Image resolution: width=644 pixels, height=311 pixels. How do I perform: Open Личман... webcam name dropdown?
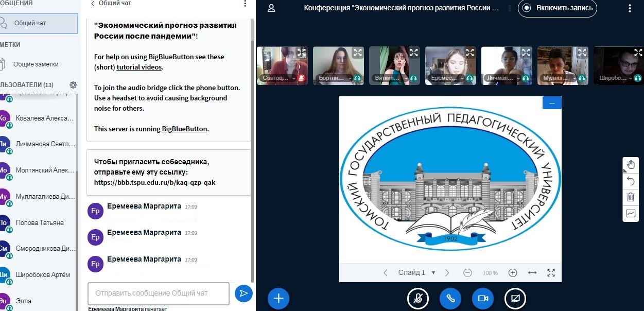click(503, 78)
